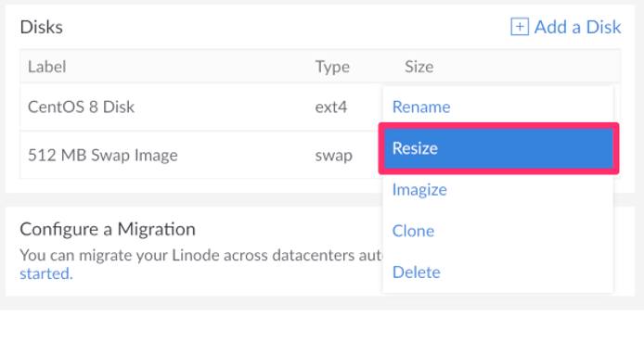Click the Type column header
Viewport: 644px width, 354px height.
tap(332, 67)
